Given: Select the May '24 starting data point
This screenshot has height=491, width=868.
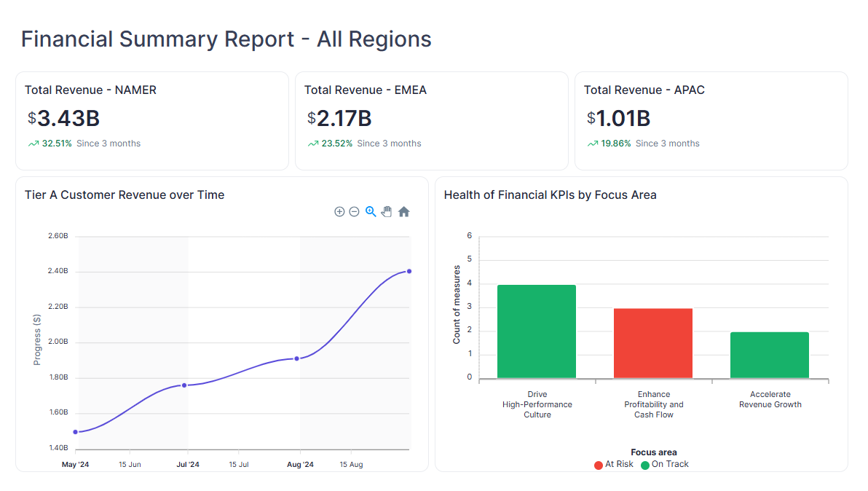Looking at the screenshot, I should pyautogui.click(x=76, y=432).
